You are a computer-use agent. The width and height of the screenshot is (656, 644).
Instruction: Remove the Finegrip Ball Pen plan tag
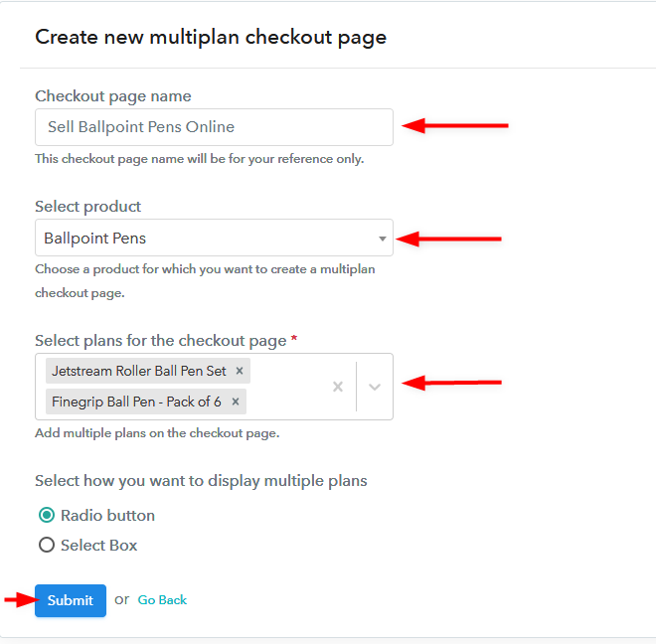[236, 402]
